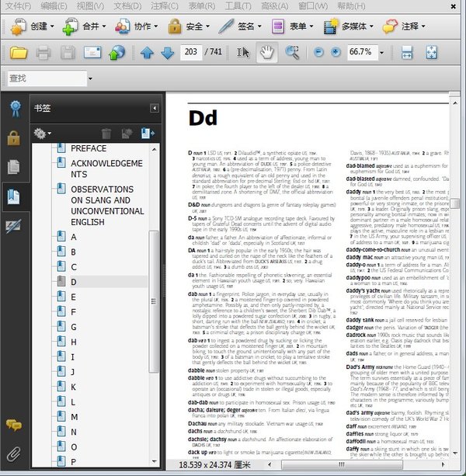
Task: Activate the hand pan tool
Action: click(267, 53)
